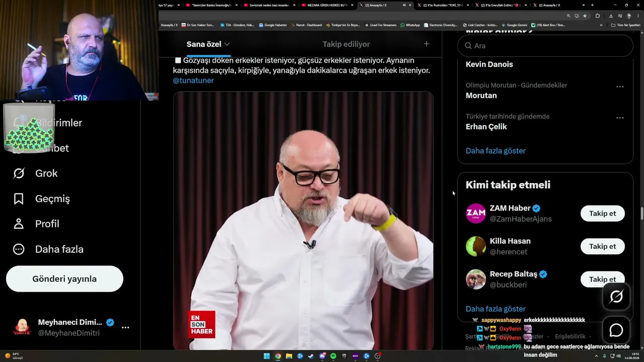The width and height of the screenshot is (644, 362).
Task: Open more options for Morutan trend
Action: point(620,86)
